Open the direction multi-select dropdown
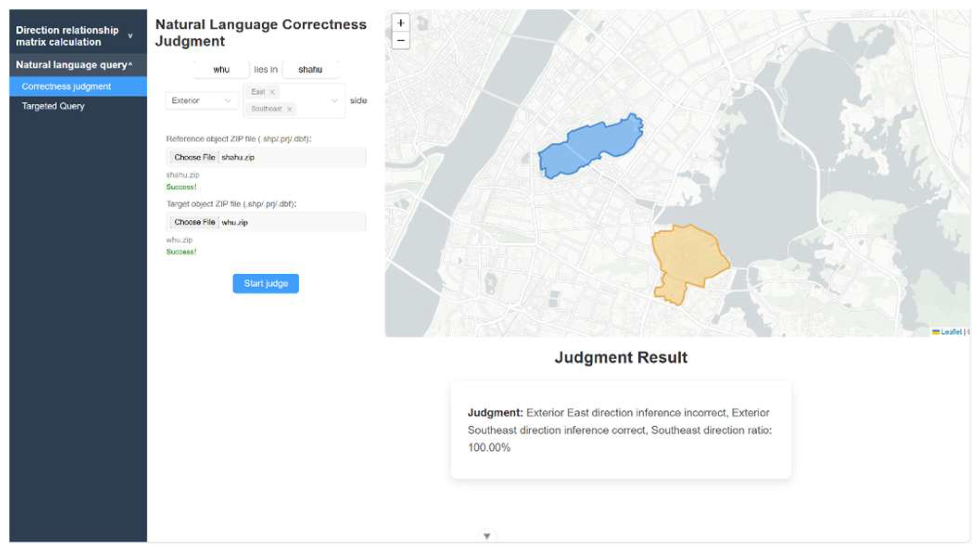Screen dimensions: 980x551 click(334, 101)
